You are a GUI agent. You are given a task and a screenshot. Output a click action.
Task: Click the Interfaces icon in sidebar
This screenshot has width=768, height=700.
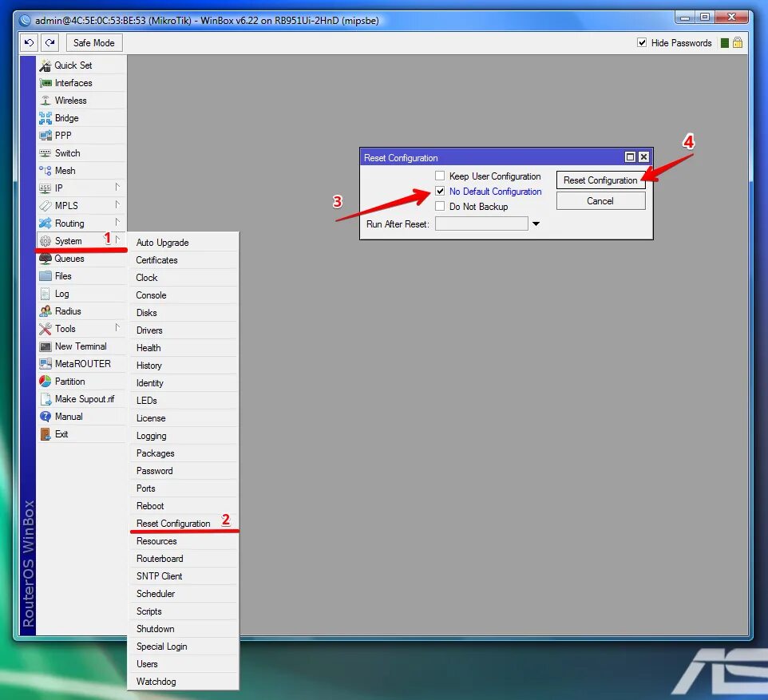pos(45,83)
